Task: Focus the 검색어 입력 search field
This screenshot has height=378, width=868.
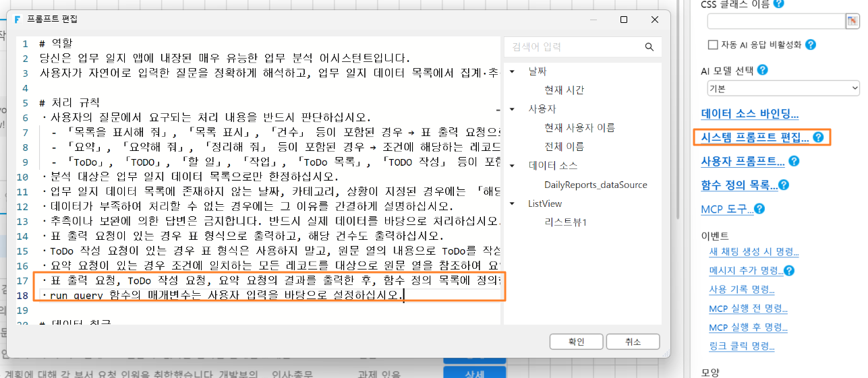Action: coord(572,47)
